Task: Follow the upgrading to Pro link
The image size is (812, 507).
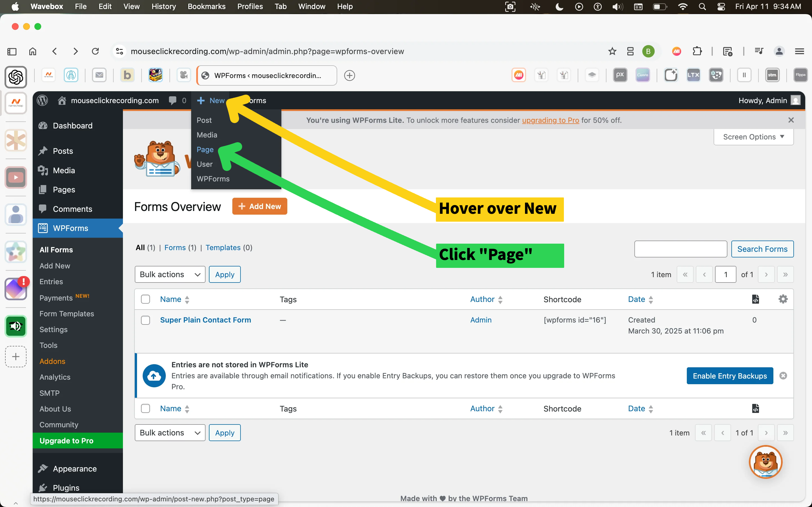Action: [550, 120]
